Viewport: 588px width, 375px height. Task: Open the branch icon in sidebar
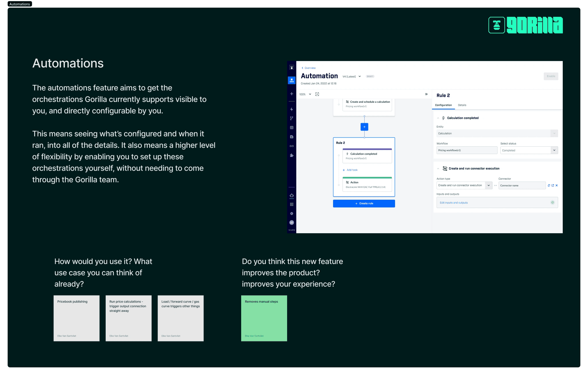pyautogui.click(x=291, y=118)
